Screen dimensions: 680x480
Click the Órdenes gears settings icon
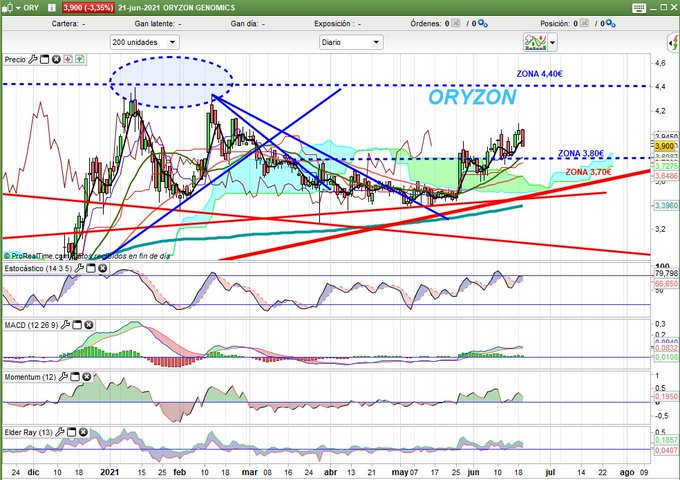(x=483, y=24)
